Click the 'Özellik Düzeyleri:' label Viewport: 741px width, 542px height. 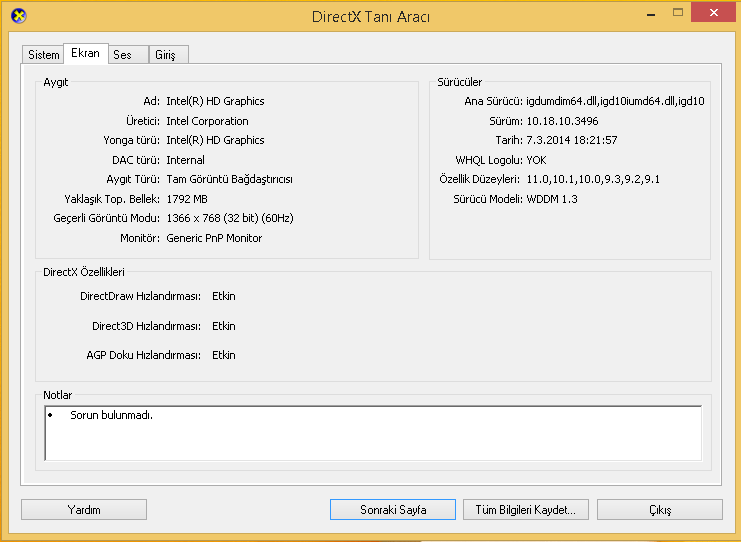(x=479, y=180)
